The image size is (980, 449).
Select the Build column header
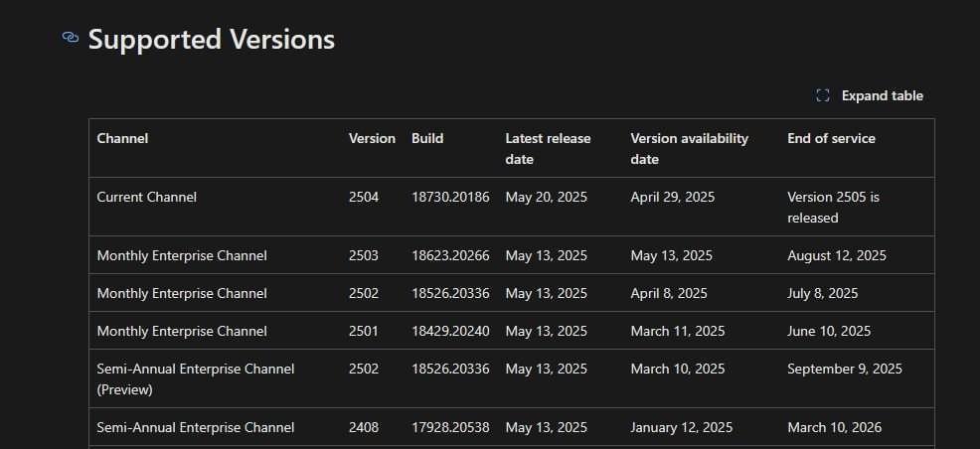pos(427,138)
